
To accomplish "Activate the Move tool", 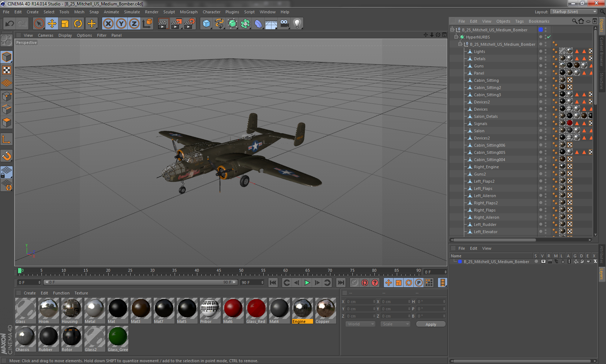I will click(52, 24).
